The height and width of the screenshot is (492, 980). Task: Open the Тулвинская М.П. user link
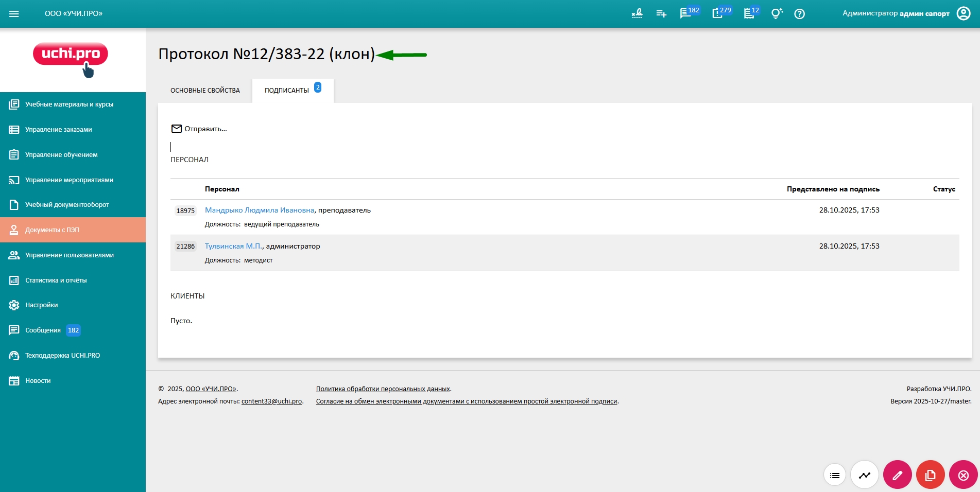pyautogui.click(x=233, y=246)
